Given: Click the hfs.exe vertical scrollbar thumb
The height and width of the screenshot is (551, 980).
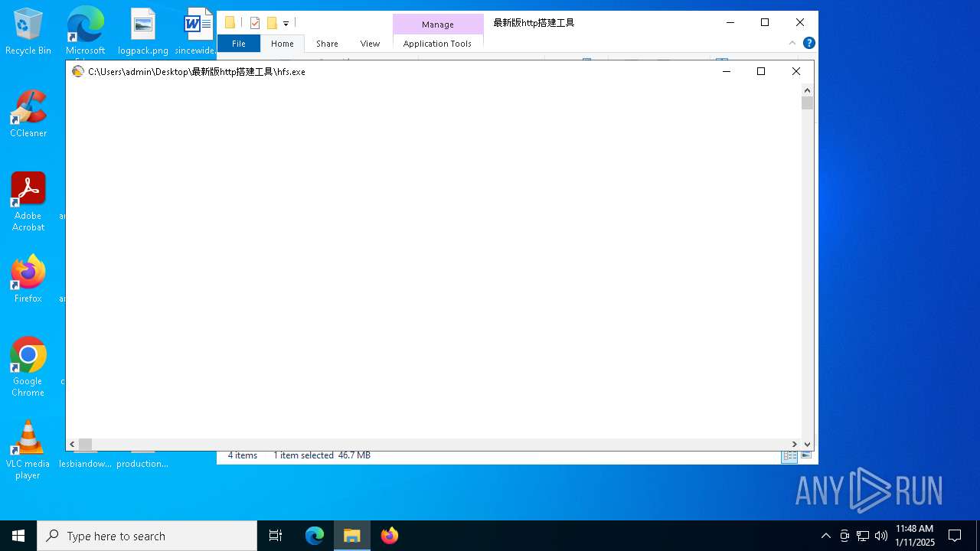Looking at the screenshot, I should 808,103.
